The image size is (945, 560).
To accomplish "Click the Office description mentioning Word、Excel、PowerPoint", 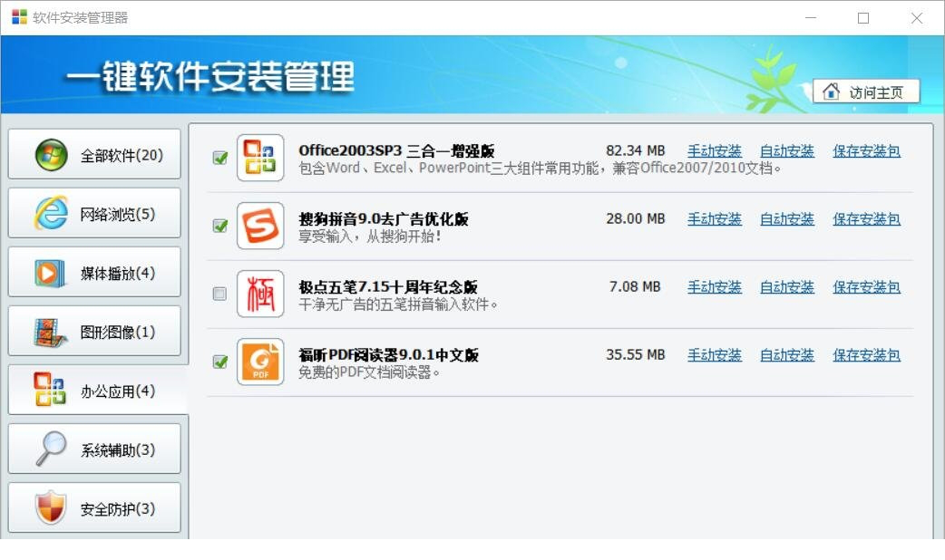I will coord(540,168).
